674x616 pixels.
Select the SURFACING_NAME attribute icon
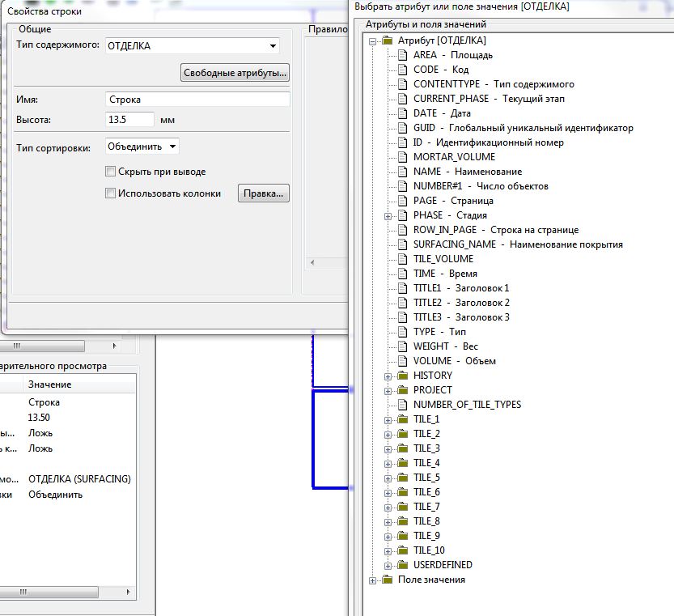click(402, 244)
